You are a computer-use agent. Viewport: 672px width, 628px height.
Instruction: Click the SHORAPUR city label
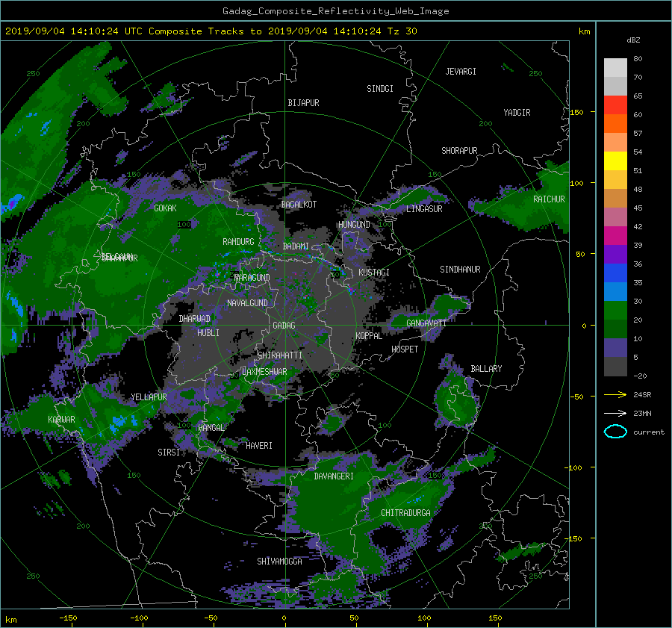(x=459, y=150)
